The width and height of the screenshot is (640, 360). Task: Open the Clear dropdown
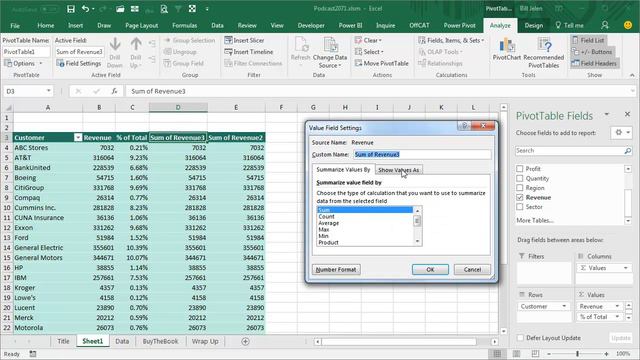[x=368, y=40]
